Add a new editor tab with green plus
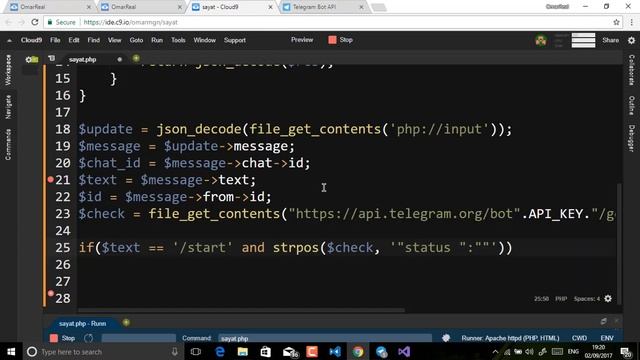Screen dimensions: 640x360 click(136, 59)
